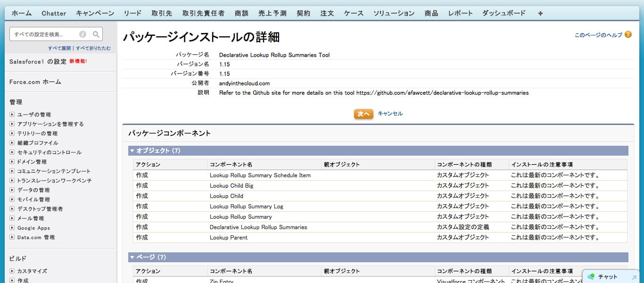Open the chat bubble icon

(591, 277)
